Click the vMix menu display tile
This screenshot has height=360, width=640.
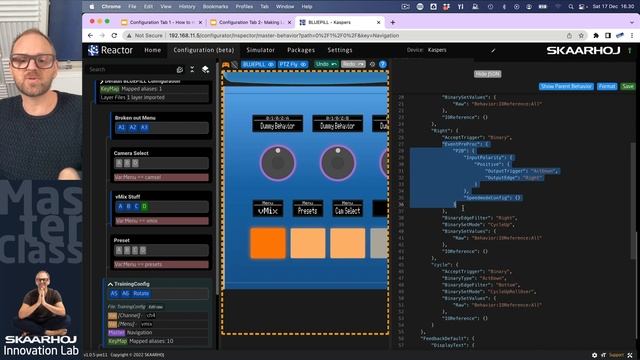(x=268, y=209)
